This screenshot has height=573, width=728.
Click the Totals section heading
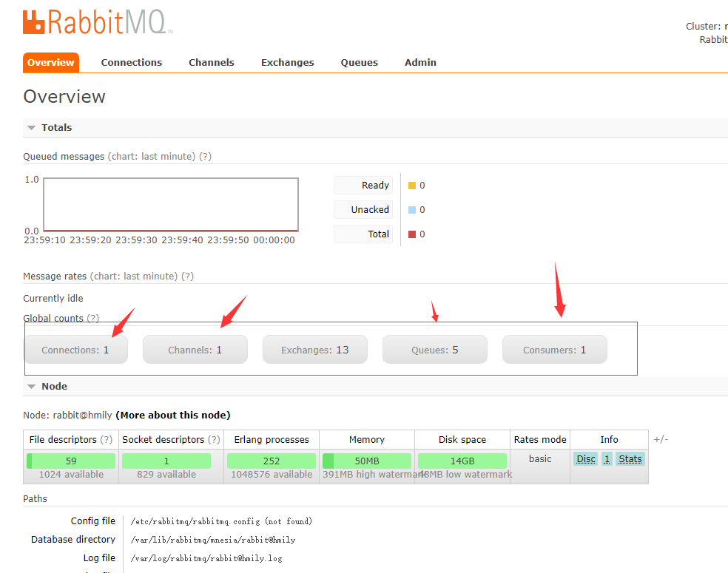point(57,128)
